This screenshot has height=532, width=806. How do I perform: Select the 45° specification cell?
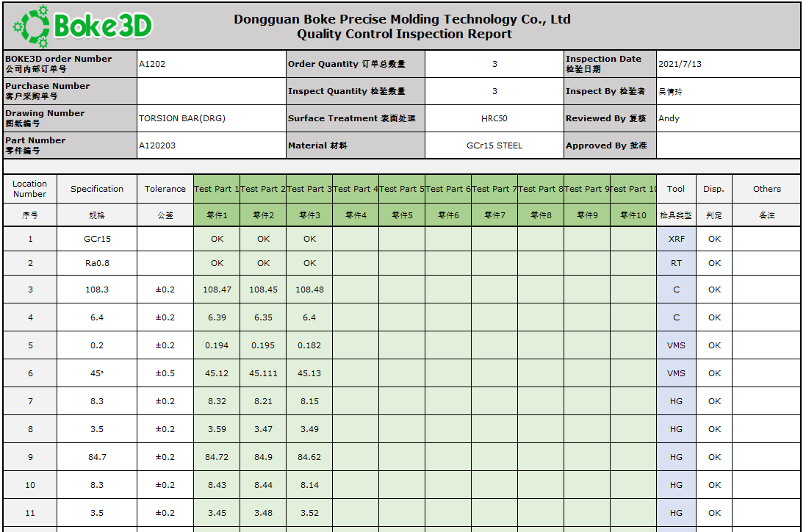click(97, 373)
